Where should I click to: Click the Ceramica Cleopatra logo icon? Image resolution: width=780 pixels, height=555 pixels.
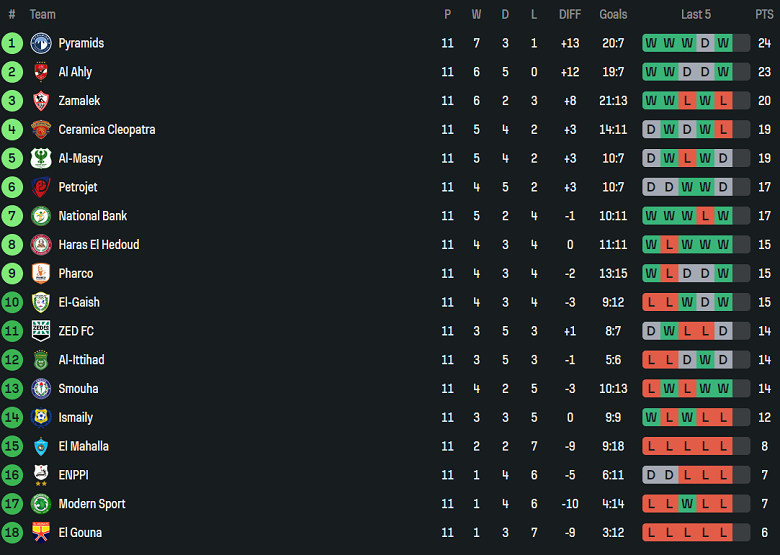41,130
